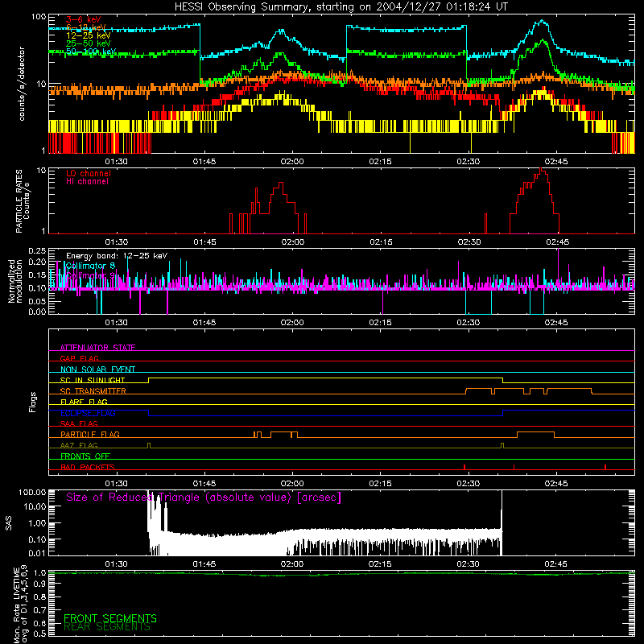Click '0.01' on the SAS axis
Viewport: 644px width, 644px height.
point(37,553)
